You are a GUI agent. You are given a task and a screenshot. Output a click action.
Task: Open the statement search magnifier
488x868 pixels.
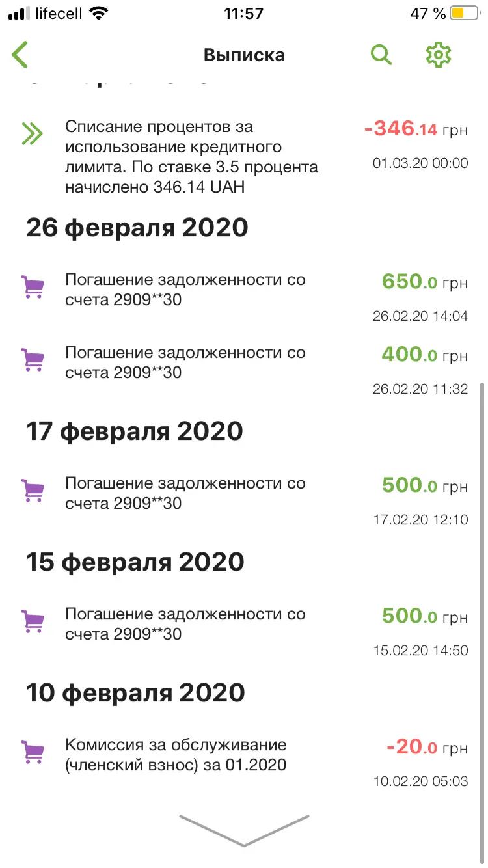point(381,55)
